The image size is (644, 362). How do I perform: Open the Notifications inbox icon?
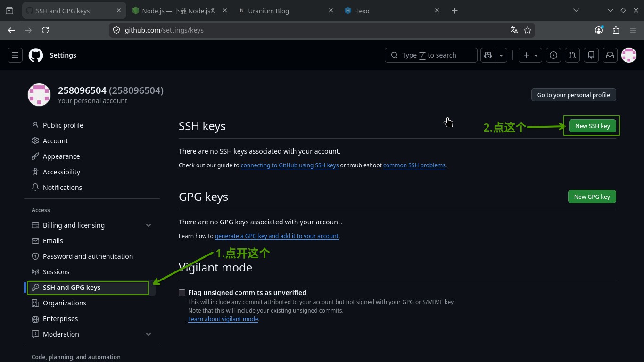tap(610, 55)
